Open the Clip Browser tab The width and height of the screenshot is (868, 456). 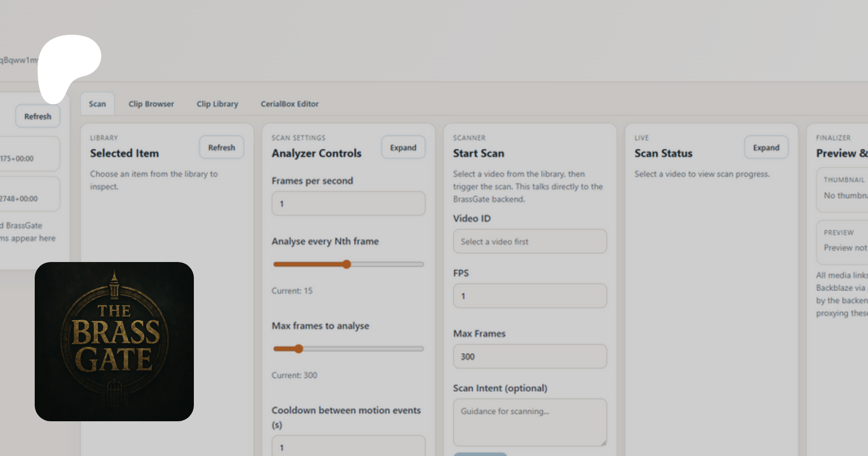[x=151, y=104]
